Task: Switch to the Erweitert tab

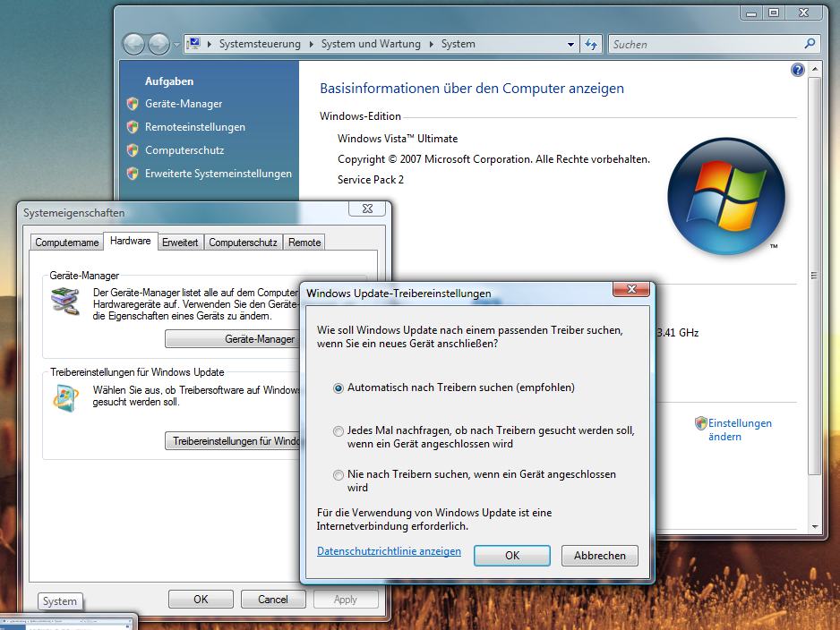Action: point(180,243)
